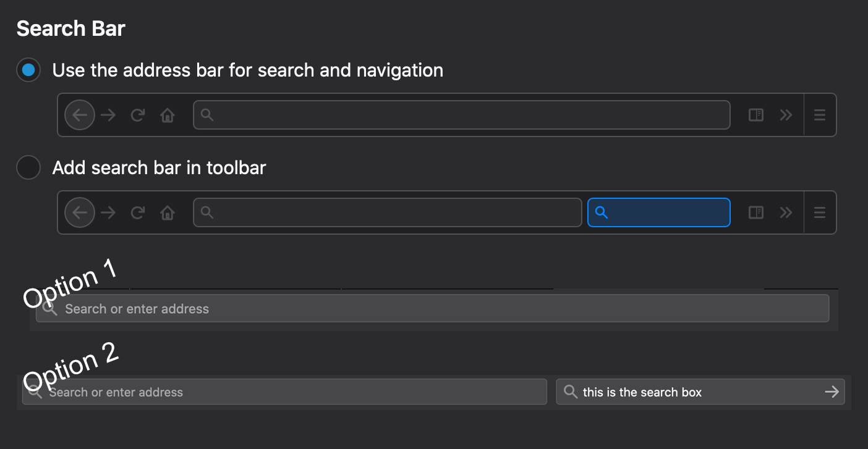Select 'Add search bar in toolbar' radio button

pos(28,167)
